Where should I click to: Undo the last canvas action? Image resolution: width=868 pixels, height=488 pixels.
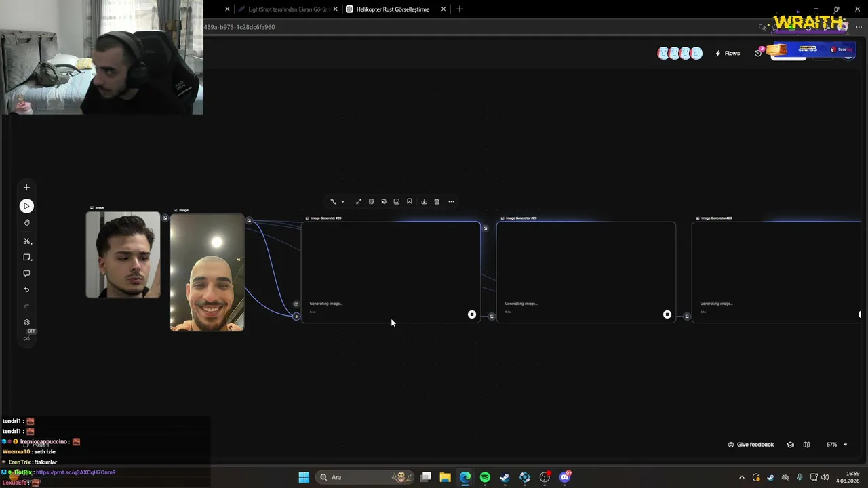pos(26,290)
